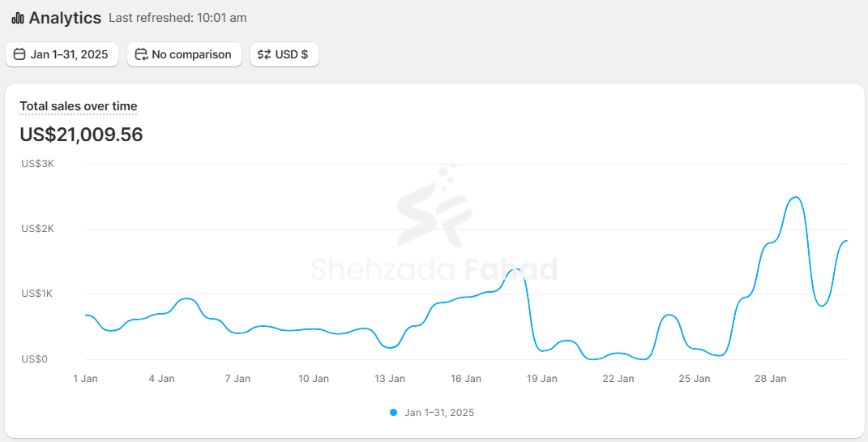Image resolution: width=868 pixels, height=442 pixels.
Task: Click the highest peak of the sales line
Action: coord(796,197)
